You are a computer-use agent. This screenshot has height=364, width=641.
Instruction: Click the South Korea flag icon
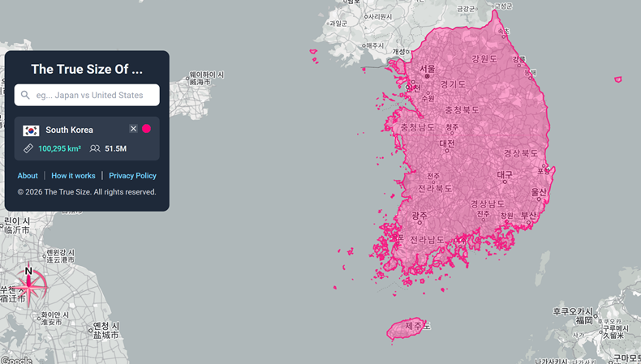coord(31,131)
